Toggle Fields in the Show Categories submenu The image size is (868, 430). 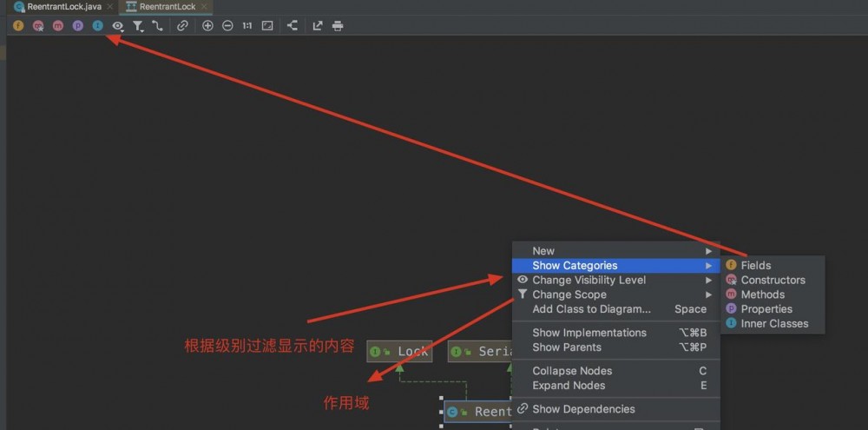click(773, 266)
